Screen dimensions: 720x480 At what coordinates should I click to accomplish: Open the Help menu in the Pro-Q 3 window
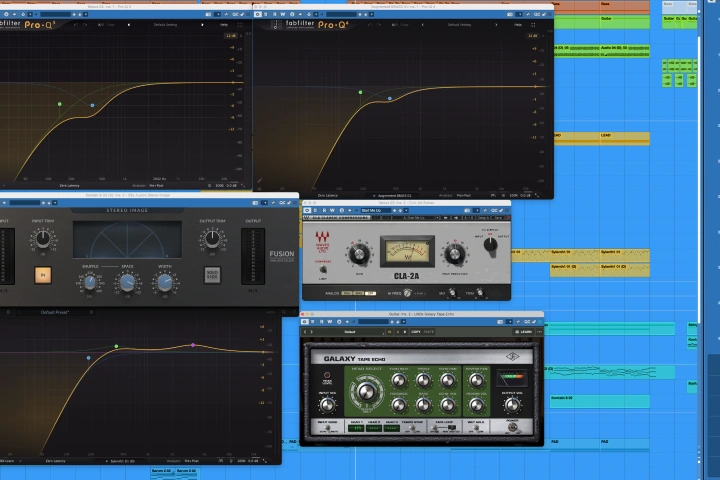pos(224,24)
